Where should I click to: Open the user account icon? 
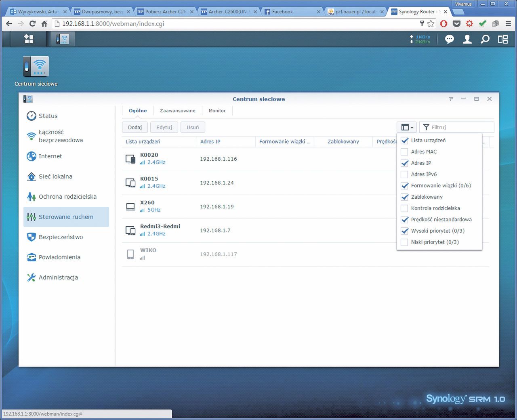click(x=467, y=39)
